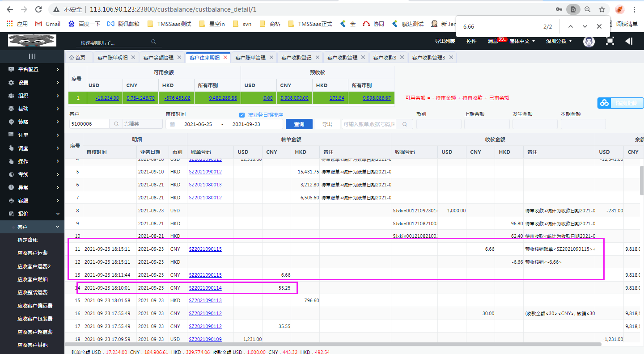Click magnifier icon in 客户 field

tap(116, 124)
